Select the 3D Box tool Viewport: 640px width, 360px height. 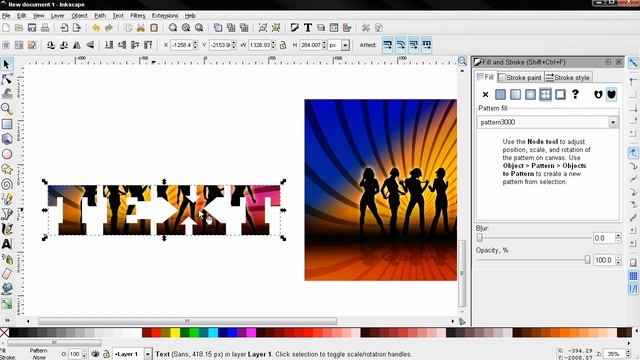coord(7,139)
